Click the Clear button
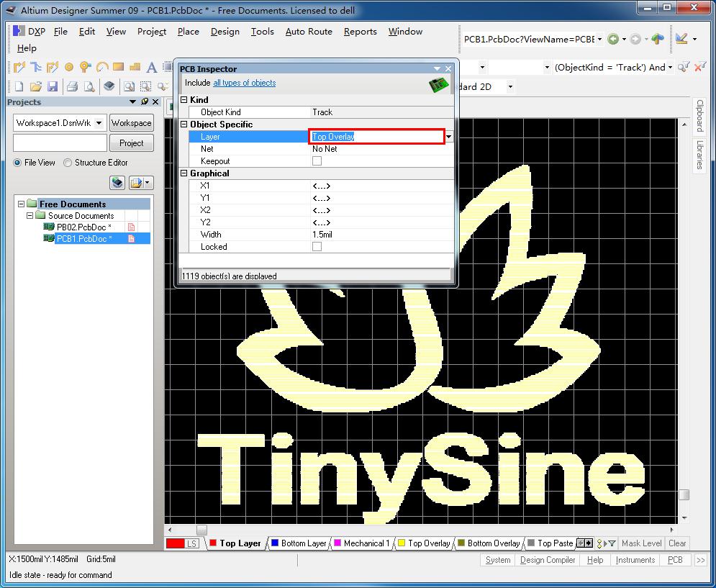 point(677,543)
